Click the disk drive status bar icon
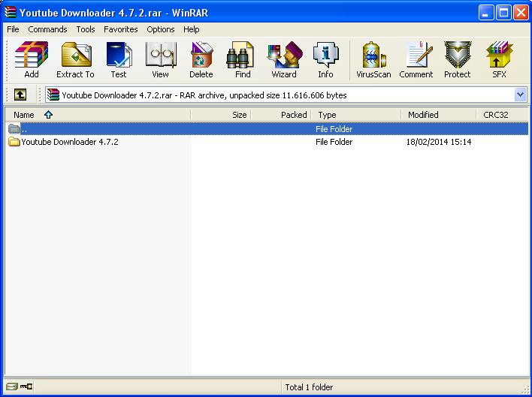The width and height of the screenshot is (532, 397). [x=11, y=386]
